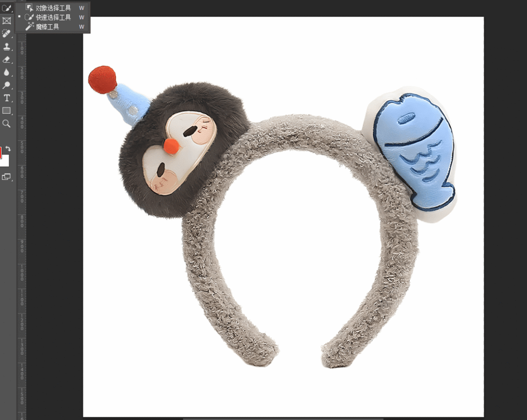Viewport: 527px width, 420px height.
Task: Swap foreground and background colors
Action: (8, 149)
